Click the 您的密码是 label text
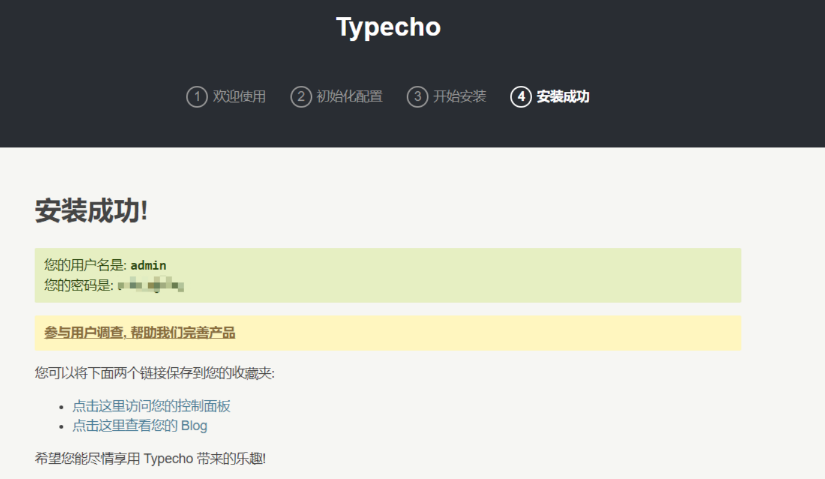The width and height of the screenshot is (825, 479). pos(78,286)
